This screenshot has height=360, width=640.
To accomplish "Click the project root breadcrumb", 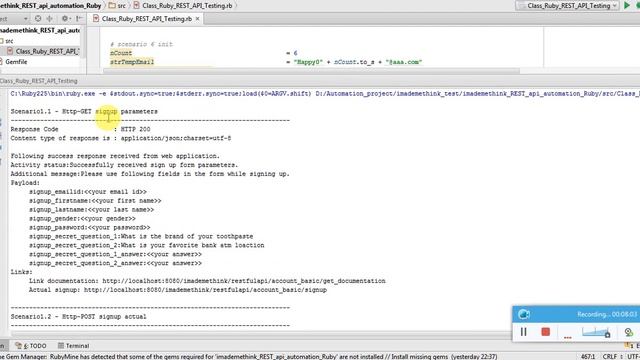I will [x=51, y=6].
